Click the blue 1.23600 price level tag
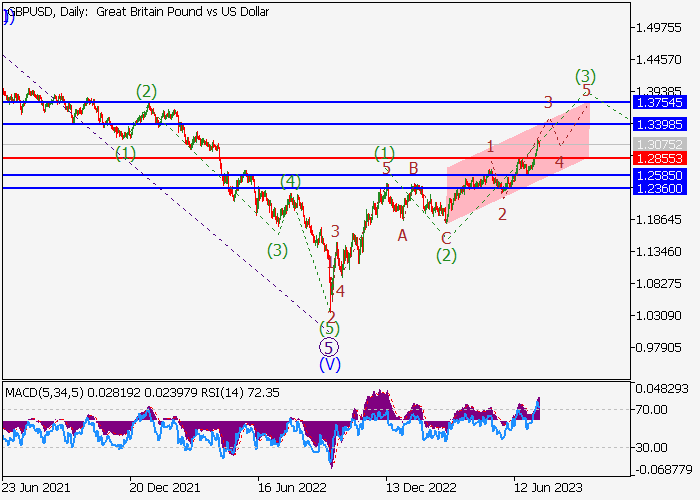This screenshot has width=700, height=500. pos(660,188)
